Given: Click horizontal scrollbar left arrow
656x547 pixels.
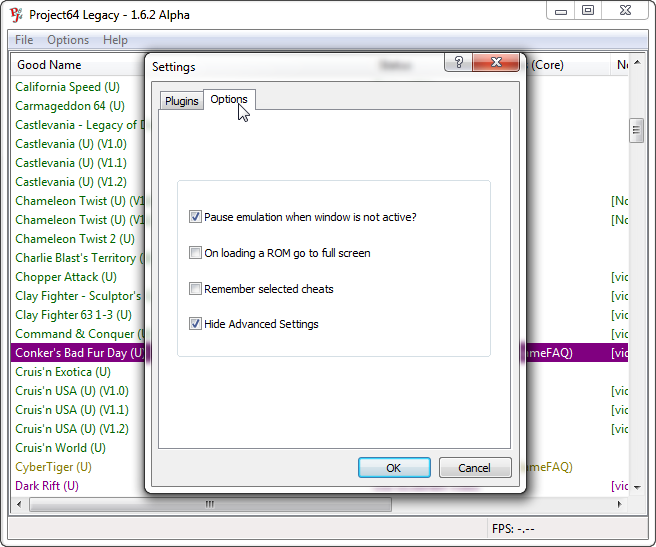Looking at the screenshot, I should [19, 504].
